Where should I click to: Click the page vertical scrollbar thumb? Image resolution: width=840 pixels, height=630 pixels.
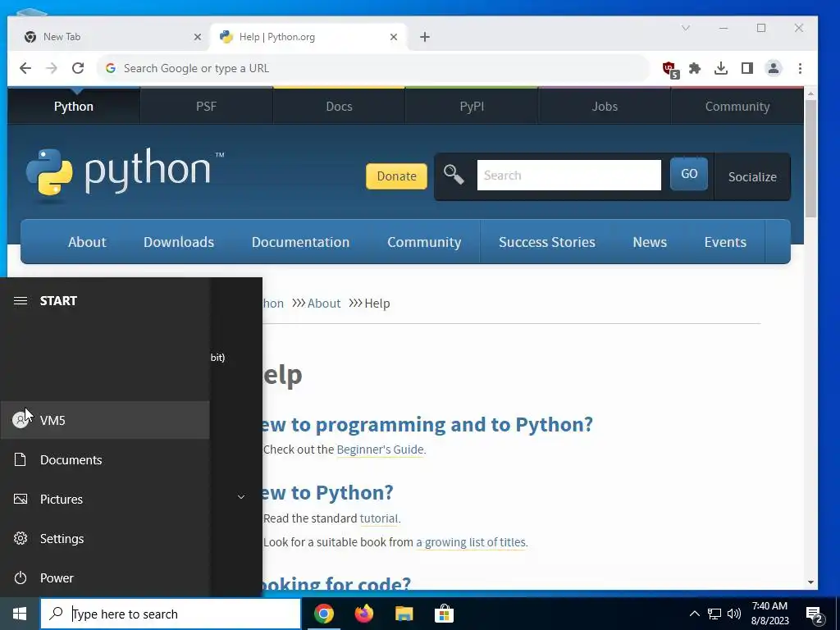click(810, 158)
